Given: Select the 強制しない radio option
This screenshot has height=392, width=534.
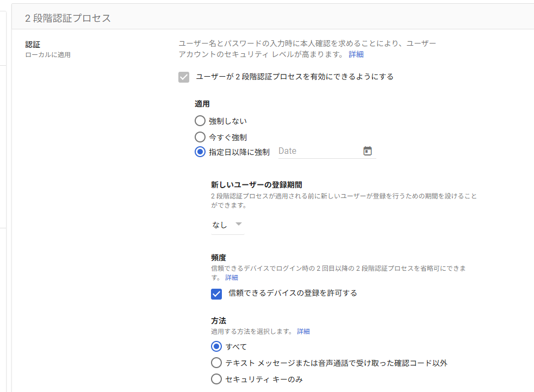Looking at the screenshot, I should coord(200,121).
